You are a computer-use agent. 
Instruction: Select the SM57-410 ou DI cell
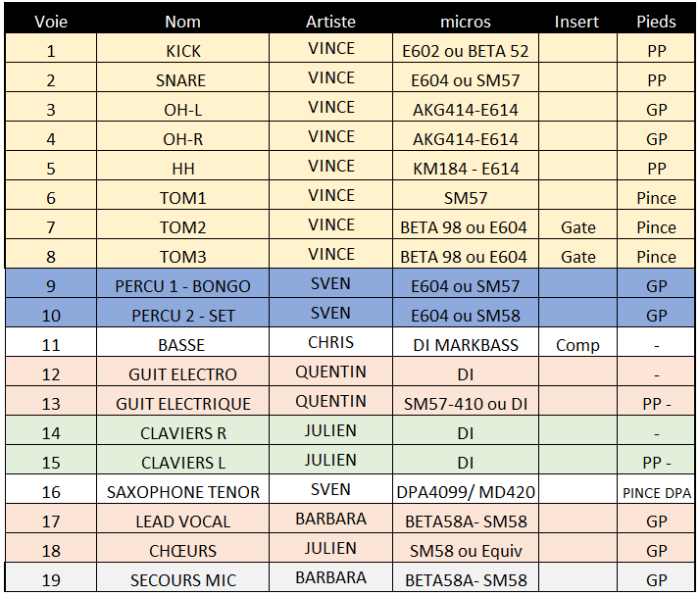[465, 404]
